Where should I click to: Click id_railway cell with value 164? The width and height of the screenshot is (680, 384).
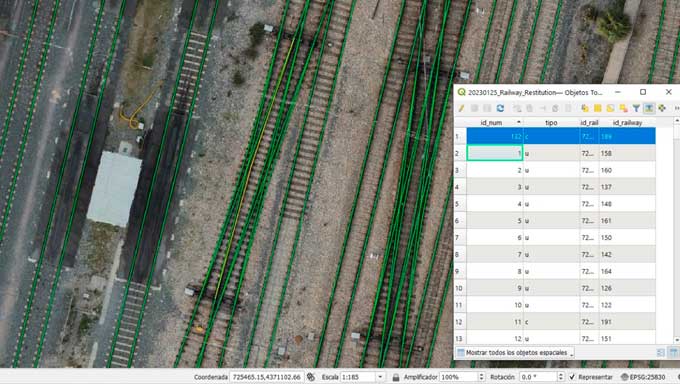pyautogui.click(x=627, y=271)
